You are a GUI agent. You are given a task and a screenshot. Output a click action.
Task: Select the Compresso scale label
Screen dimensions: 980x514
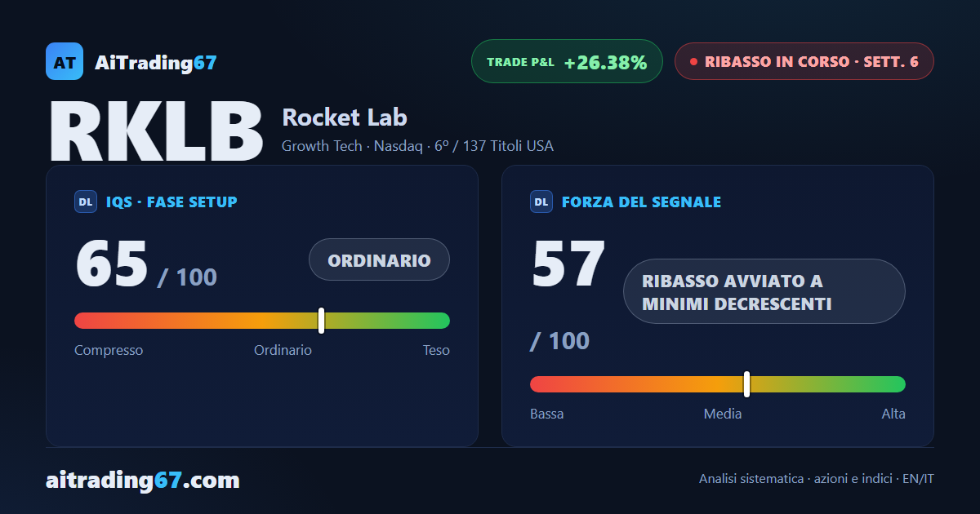tap(109, 350)
